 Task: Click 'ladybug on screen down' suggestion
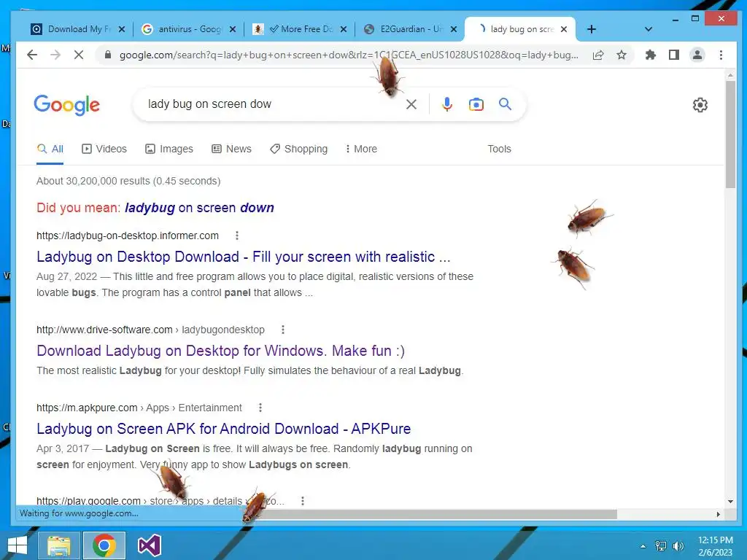[x=199, y=208]
